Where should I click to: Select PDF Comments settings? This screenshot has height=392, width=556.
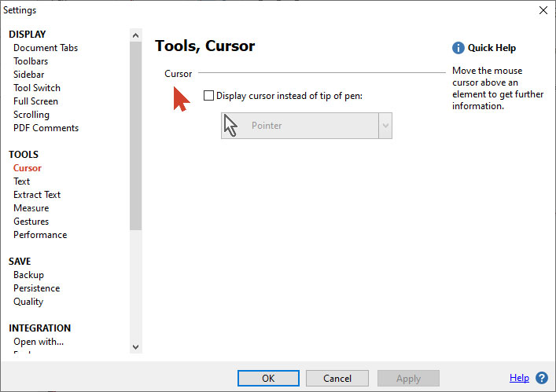coord(46,128)
